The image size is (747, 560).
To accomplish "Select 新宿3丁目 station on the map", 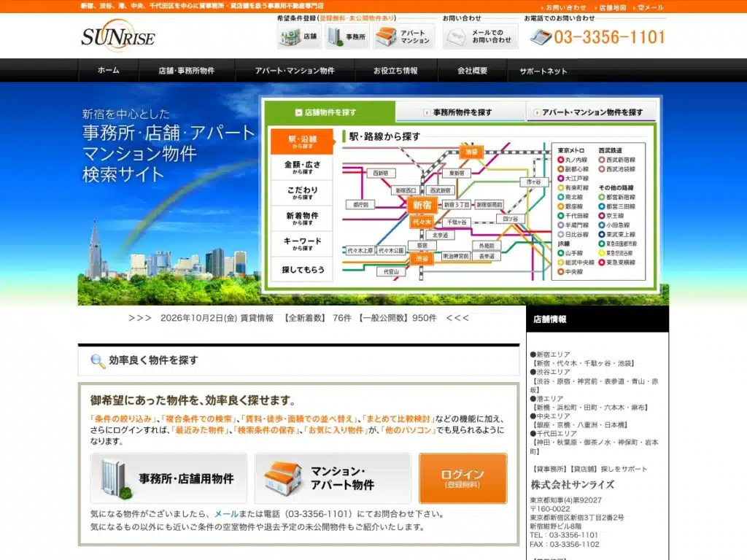I will pyautogui.click(x=457, y=205).
